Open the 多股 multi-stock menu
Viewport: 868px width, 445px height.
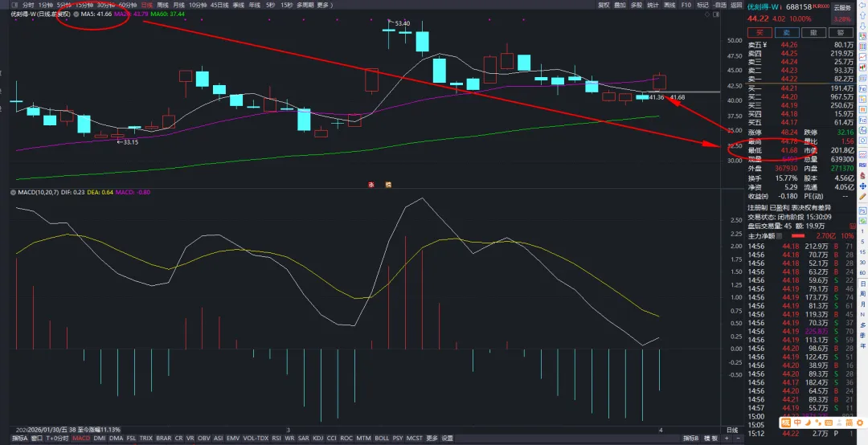click(637, 5)
